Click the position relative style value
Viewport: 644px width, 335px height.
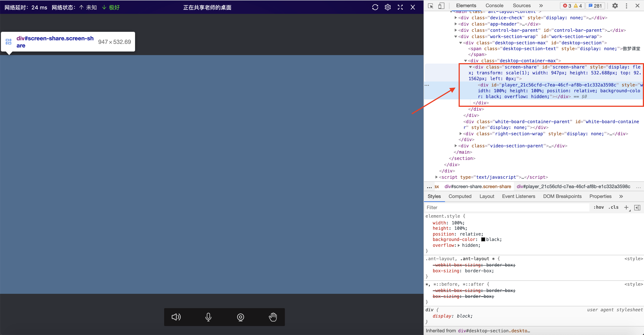point(470,234)
